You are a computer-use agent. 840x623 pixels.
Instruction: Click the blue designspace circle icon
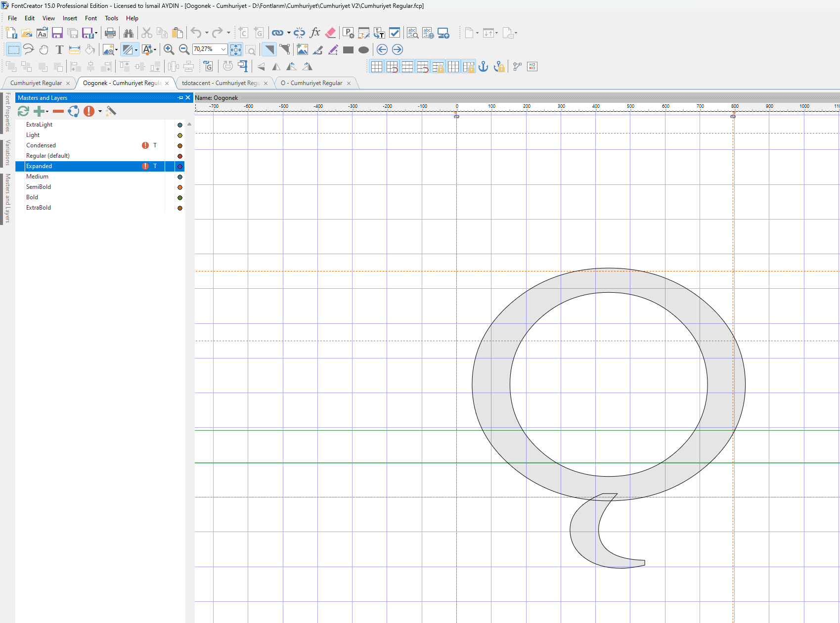click(x=74, y=111)
